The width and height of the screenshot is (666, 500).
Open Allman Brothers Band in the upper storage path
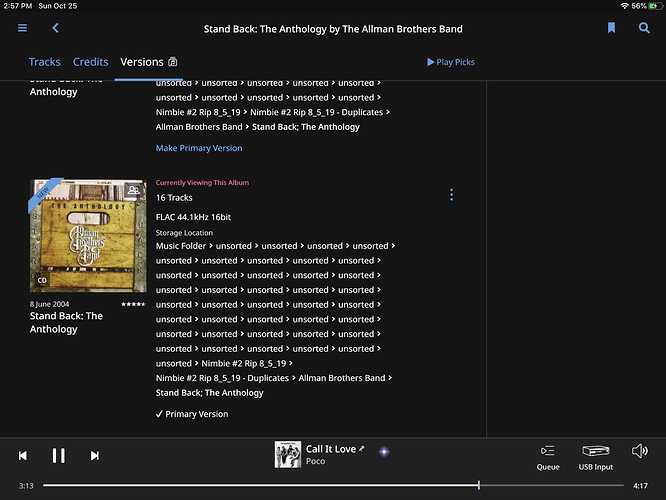click(199, 127)
